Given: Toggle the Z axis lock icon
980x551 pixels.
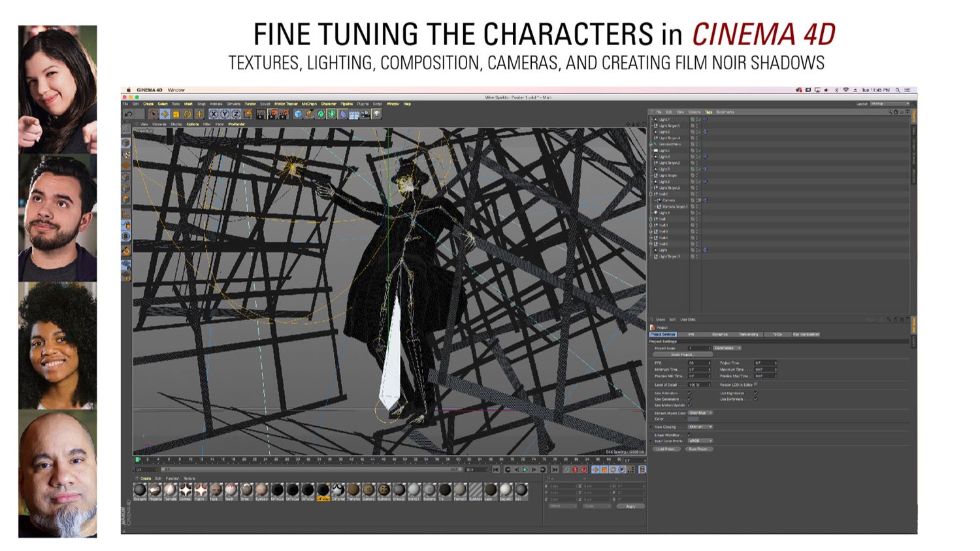Looking at the screenshot, I should [x=236, y=114].
